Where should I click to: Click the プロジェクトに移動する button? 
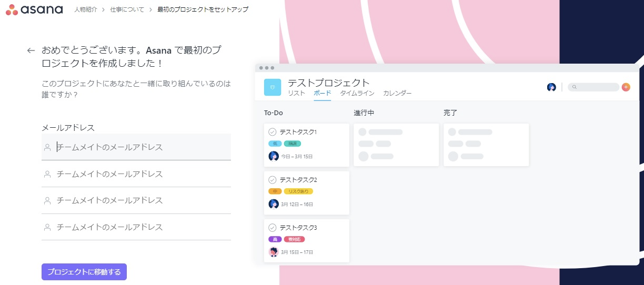pyautogui.click(x=84, y=272)
